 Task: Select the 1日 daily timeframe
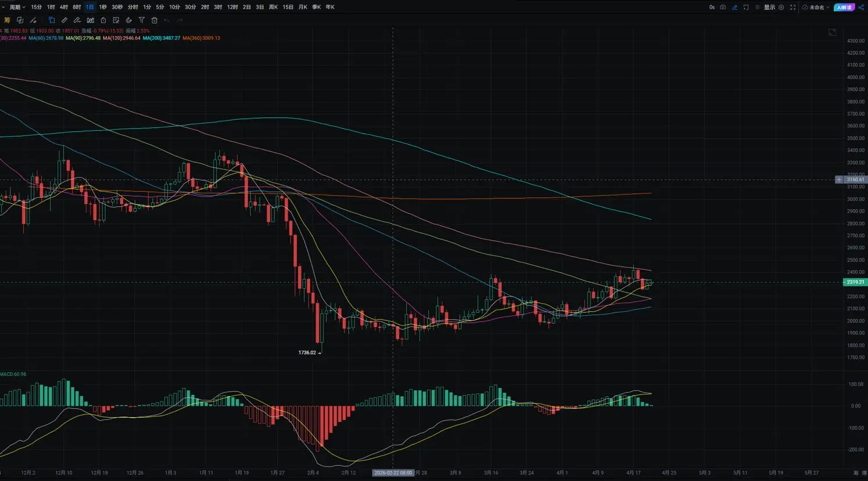pyautogui.click(x=89, y=7)
